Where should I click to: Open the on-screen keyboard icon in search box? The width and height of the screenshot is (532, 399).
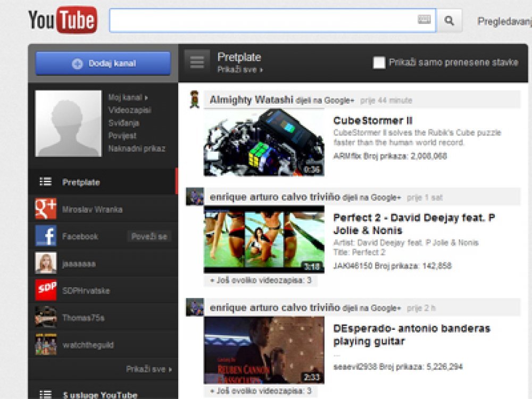424,20
